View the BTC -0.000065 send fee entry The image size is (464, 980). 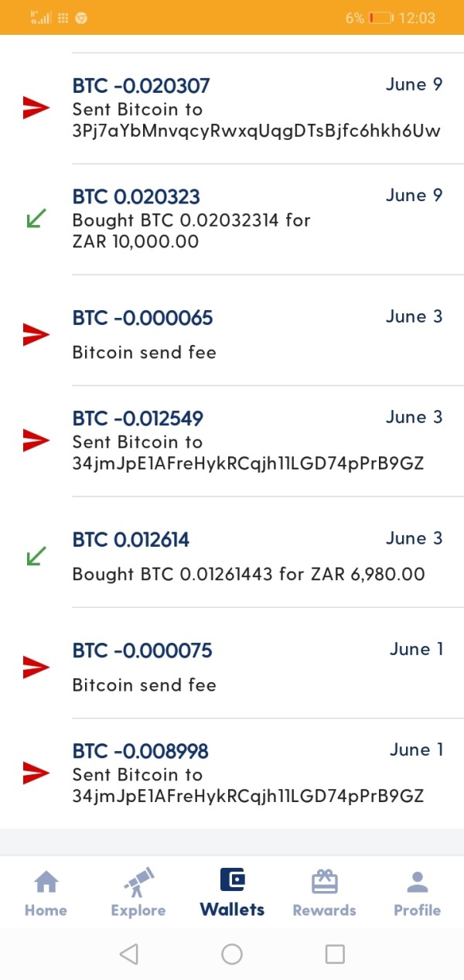(x=255, y=334)
